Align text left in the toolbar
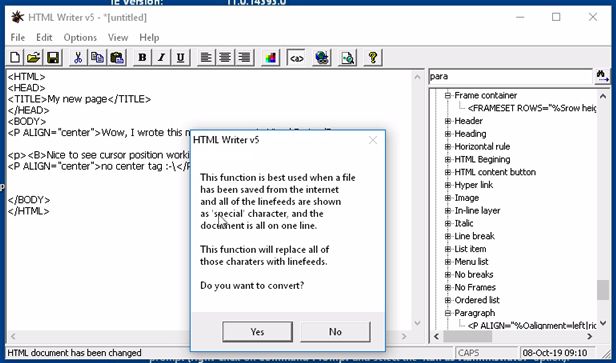 click(206, 58)
